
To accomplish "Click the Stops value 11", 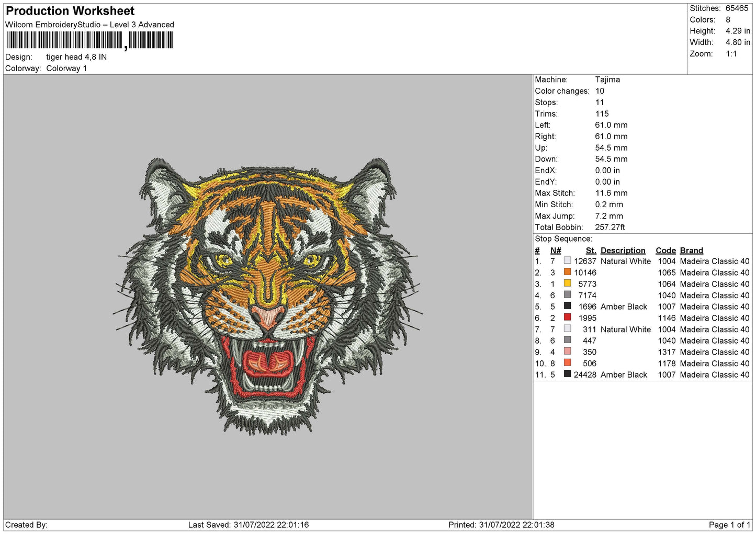I will 600,103.
